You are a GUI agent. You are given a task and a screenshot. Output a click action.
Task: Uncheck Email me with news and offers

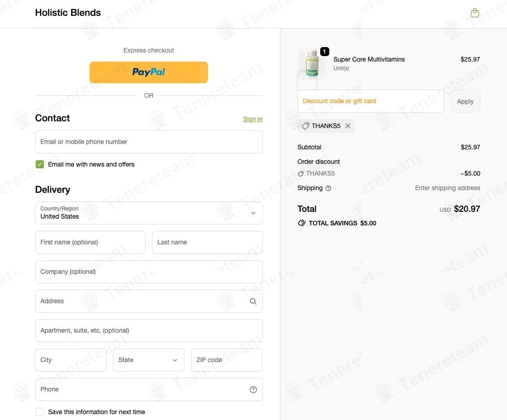(x=40, y=164)
